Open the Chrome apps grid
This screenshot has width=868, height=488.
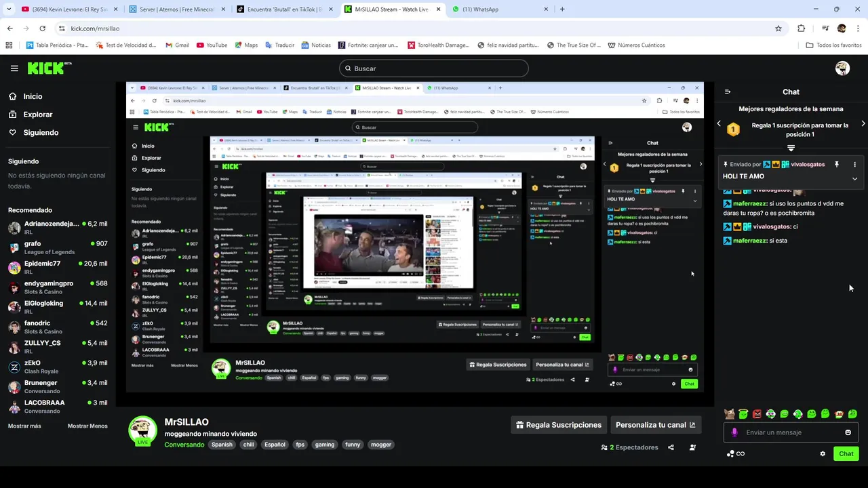(x=9, y=45)
